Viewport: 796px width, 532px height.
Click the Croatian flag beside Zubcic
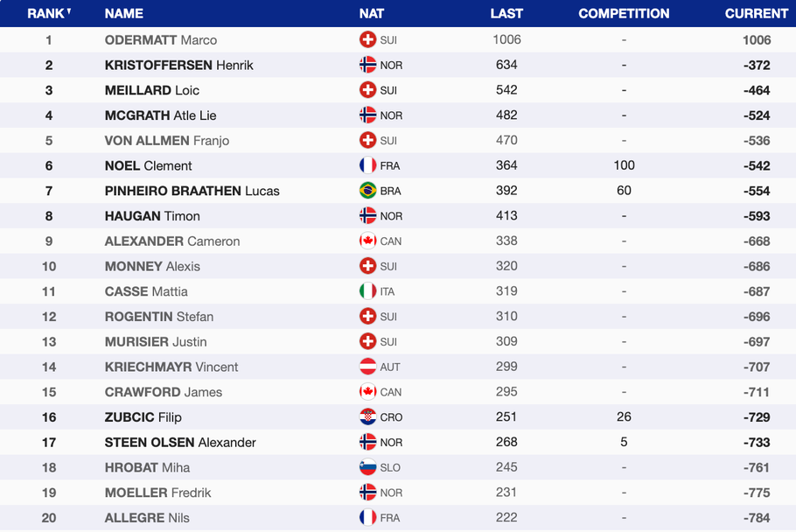point(367,417)
